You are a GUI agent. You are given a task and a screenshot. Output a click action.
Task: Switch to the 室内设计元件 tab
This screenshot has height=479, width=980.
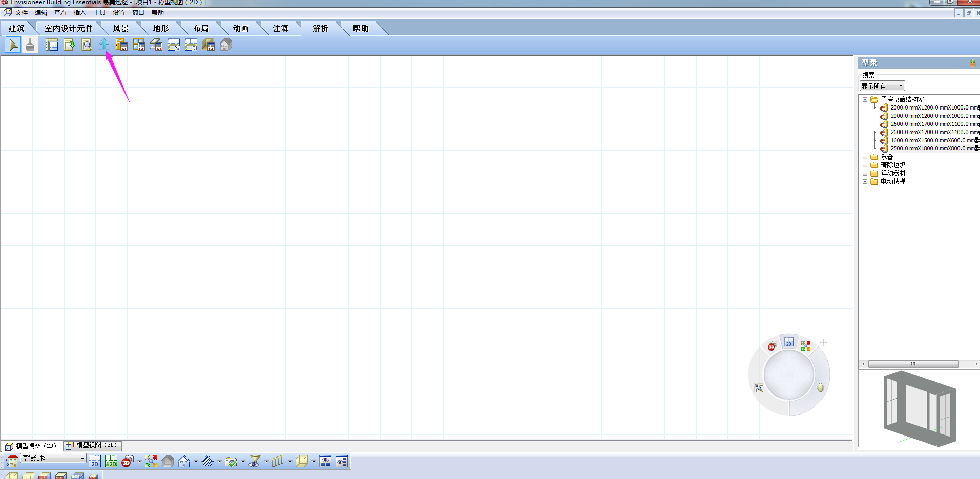69,28
